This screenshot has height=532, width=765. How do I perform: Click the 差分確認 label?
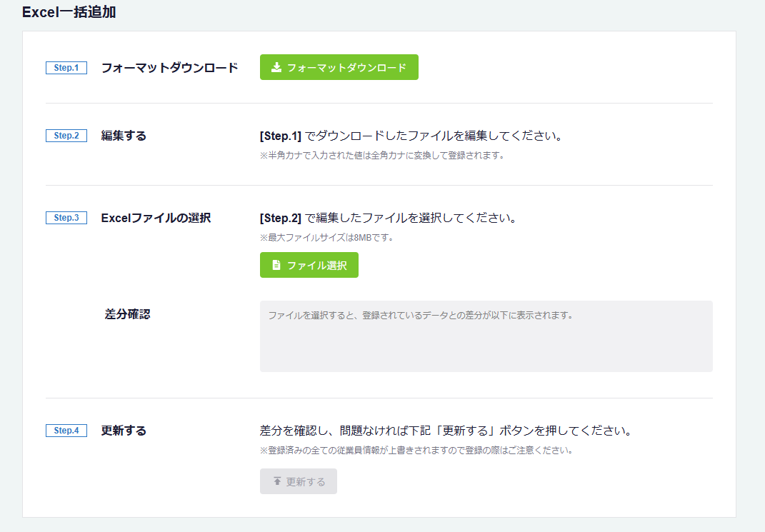(127, 314)
